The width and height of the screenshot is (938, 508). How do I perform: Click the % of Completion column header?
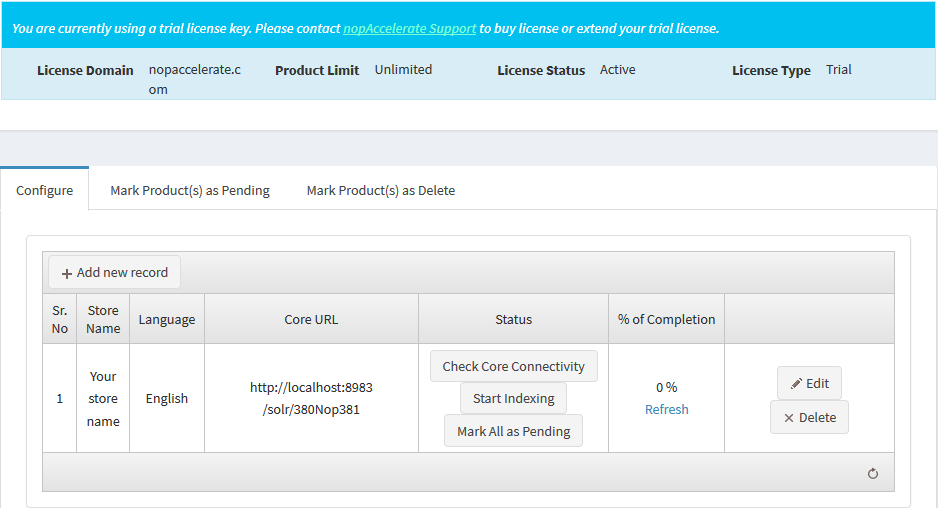(x=666, y=319)
